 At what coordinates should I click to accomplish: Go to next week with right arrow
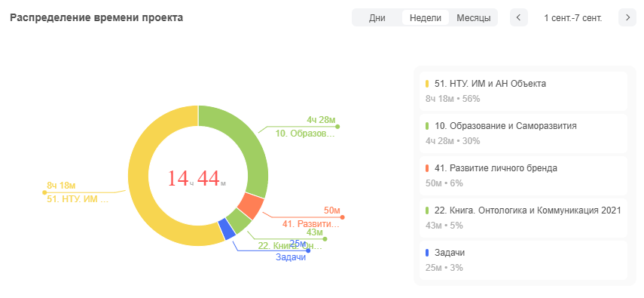(x=627, y=17)
